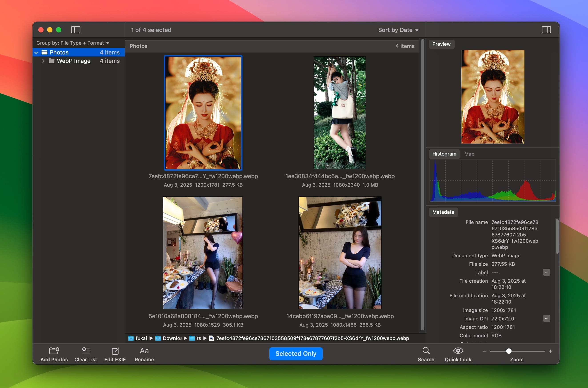Select the Histogram tab
This screenshot has height=388, width=588.
coord(444,154)
